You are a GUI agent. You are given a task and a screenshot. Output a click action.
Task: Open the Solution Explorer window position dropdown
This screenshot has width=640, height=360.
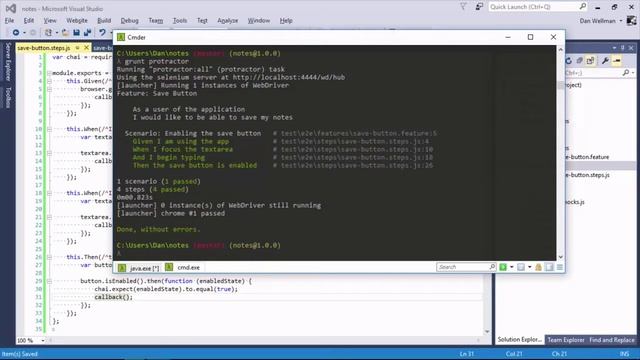614,48
